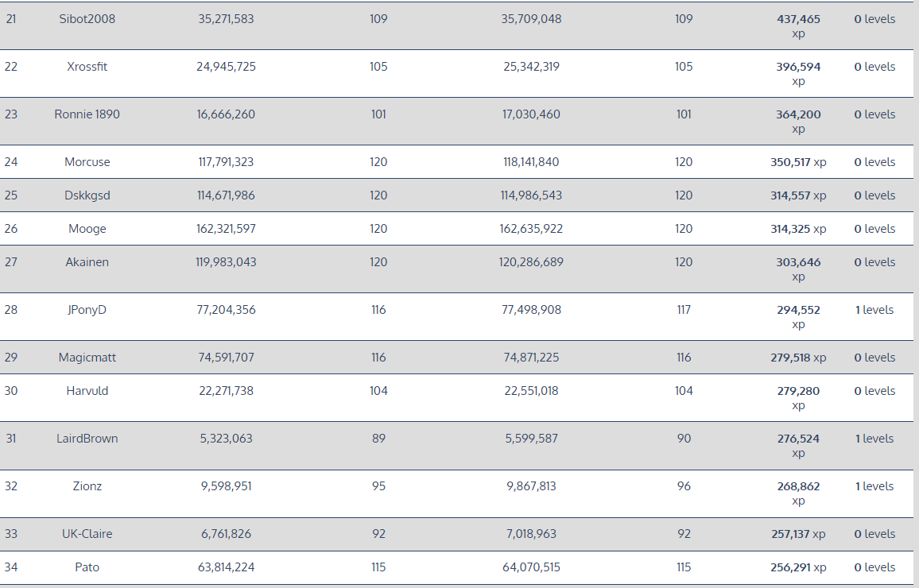
Task: Click the 5,599,587 ending XP value
Action: click(x=532, y=439)
